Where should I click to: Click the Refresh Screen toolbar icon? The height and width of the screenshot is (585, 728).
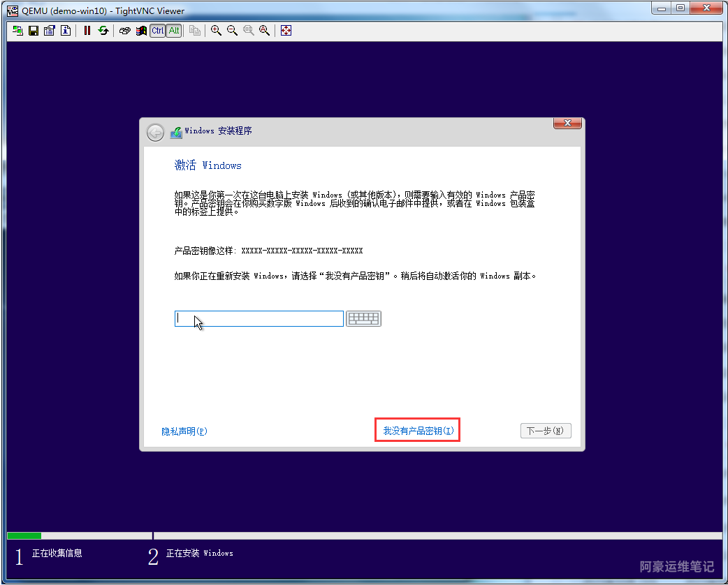[103, 31]
